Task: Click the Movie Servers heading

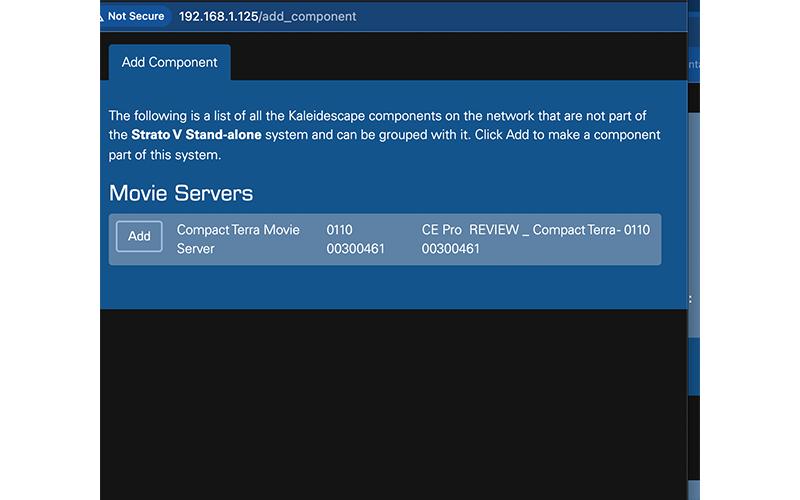Action: tap(181, 193)
